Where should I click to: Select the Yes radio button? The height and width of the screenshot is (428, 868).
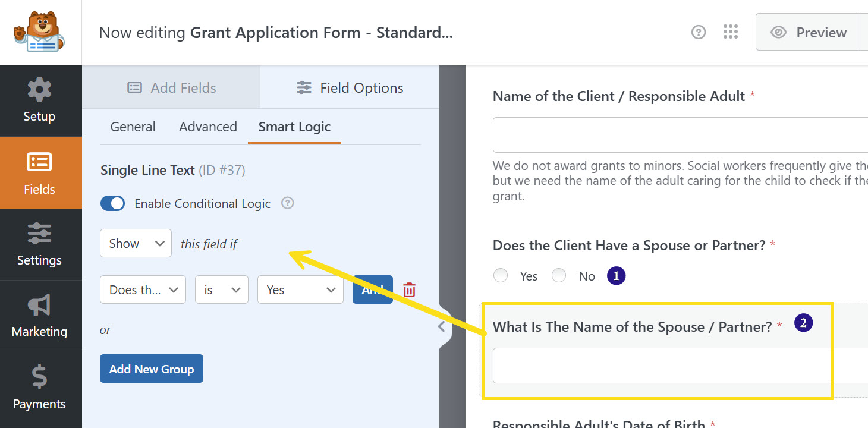pos(501,276)
